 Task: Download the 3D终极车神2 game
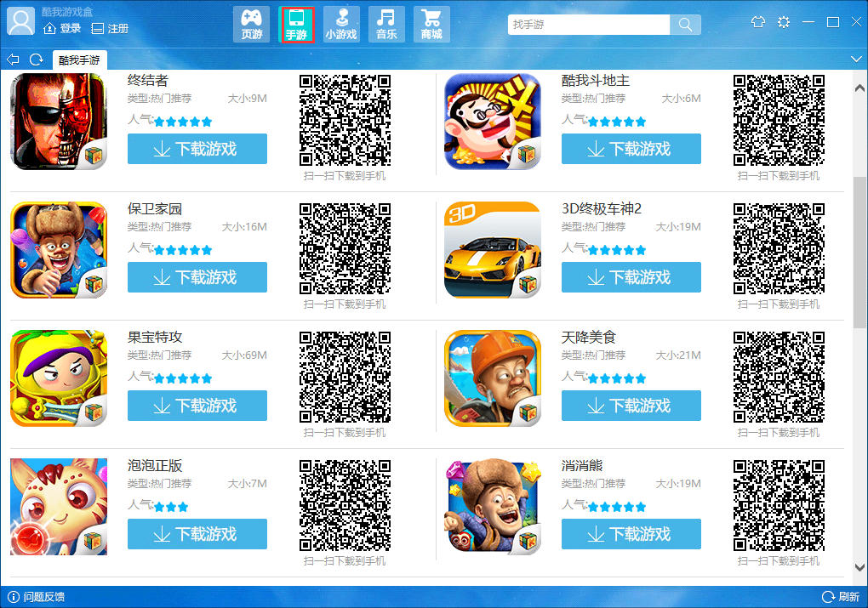click(x=631, y=277)
